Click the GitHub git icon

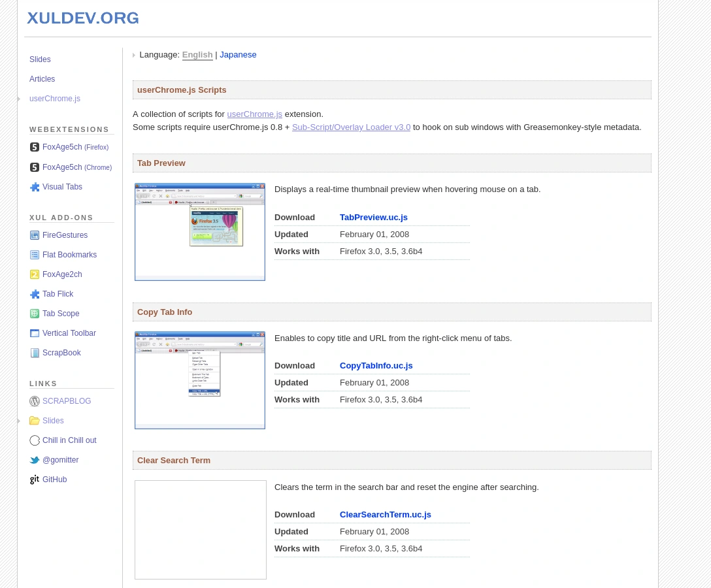(x=35, y=480)
